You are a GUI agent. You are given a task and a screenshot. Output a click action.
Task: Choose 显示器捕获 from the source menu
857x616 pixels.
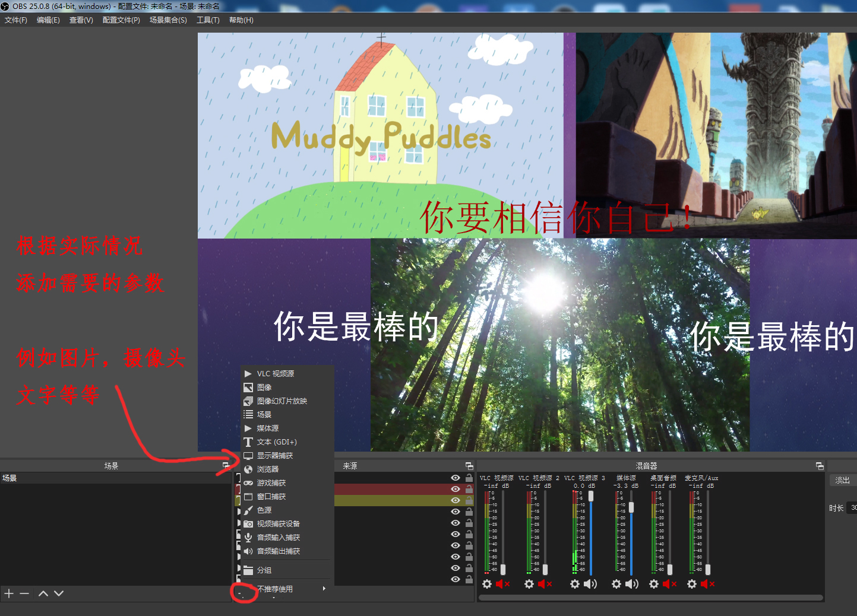click(x=274, y=456)
